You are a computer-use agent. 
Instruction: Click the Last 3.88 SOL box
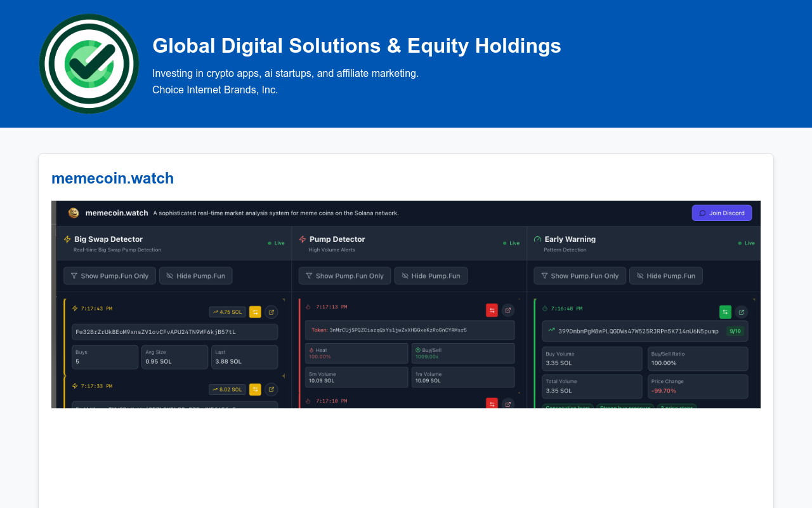point(244,357)
